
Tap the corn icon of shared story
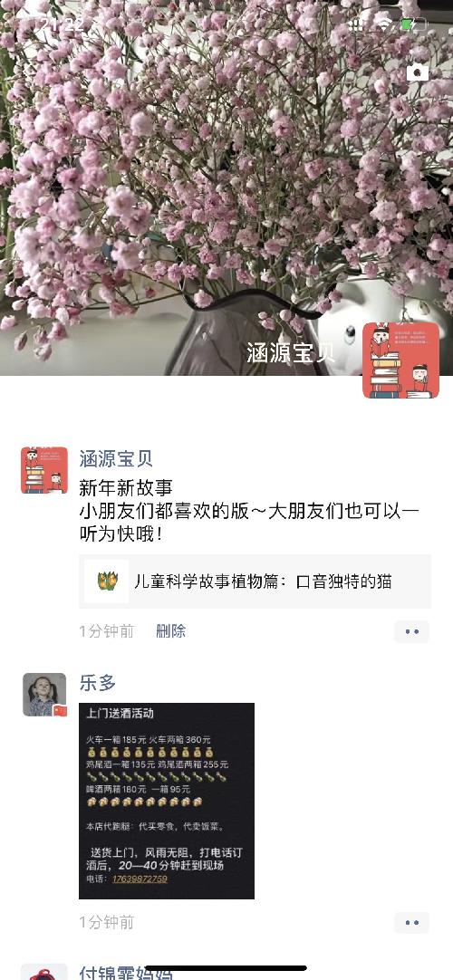pos(108,581)
